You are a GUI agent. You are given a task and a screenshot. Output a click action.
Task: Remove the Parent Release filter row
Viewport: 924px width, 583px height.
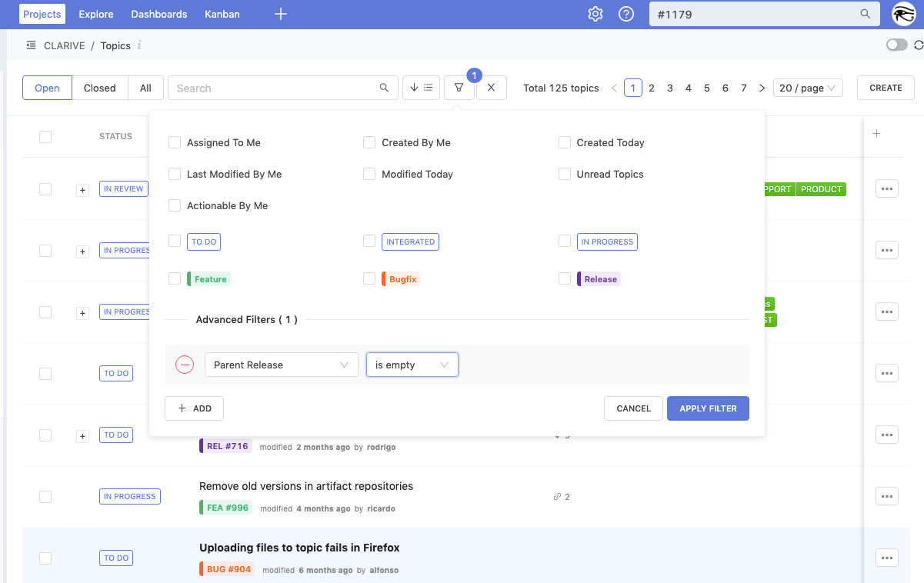185,365
